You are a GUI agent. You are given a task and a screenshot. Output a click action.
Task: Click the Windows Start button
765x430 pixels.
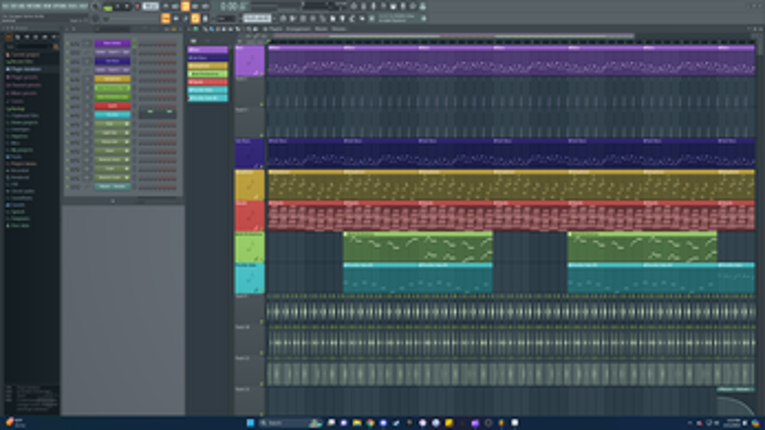click(x=250, y=423)
